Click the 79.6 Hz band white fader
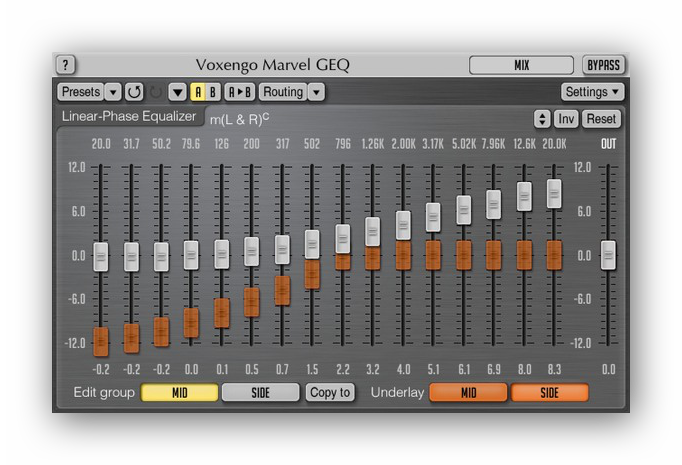This screenshot has width=682, height=465. pos(191,255)
